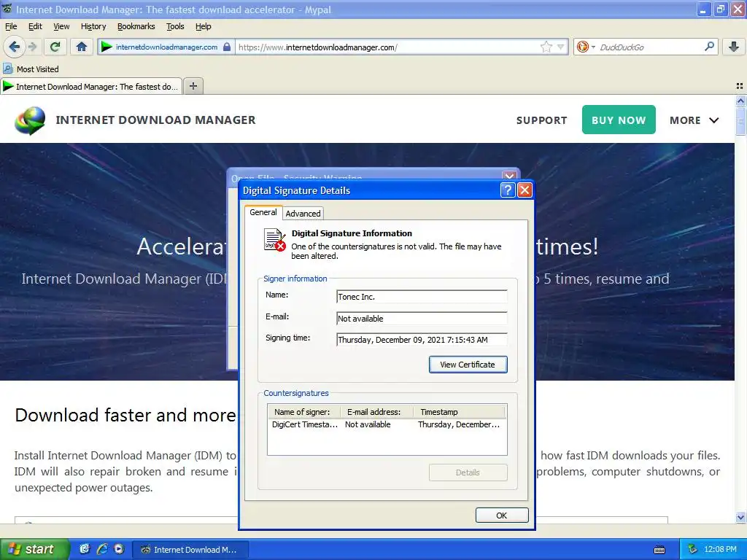The height and width of the screenshot is (560, 747).
Task: Minimize the Mypal browser window
Action: [x=703, y=9]
